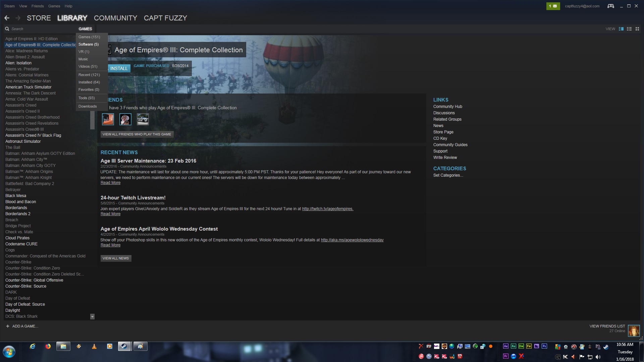Open the COMMUNITY tab
The height and width of the screenshot is (362, 644).
[x=115, y=18]
